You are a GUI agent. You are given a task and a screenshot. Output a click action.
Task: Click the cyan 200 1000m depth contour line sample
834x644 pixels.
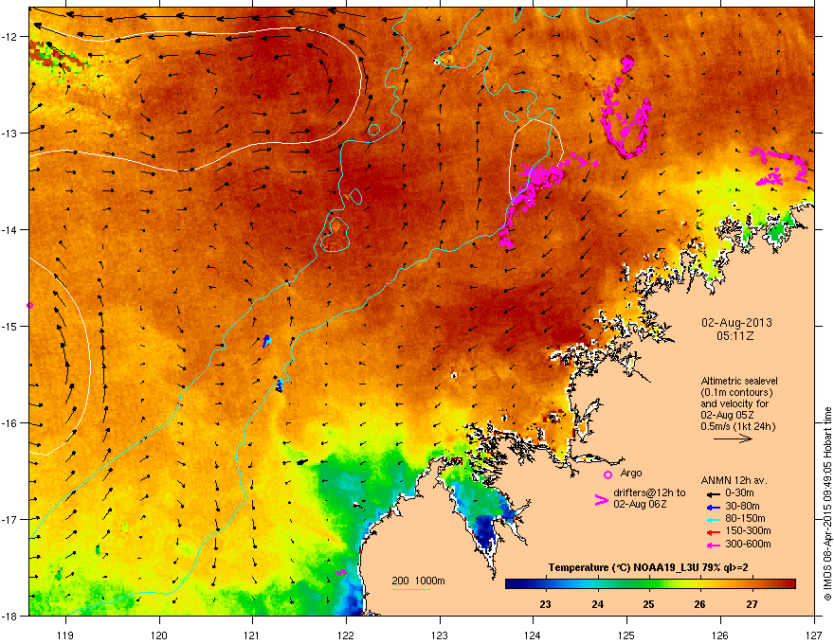pyautogui.click(x=410, y=589)
